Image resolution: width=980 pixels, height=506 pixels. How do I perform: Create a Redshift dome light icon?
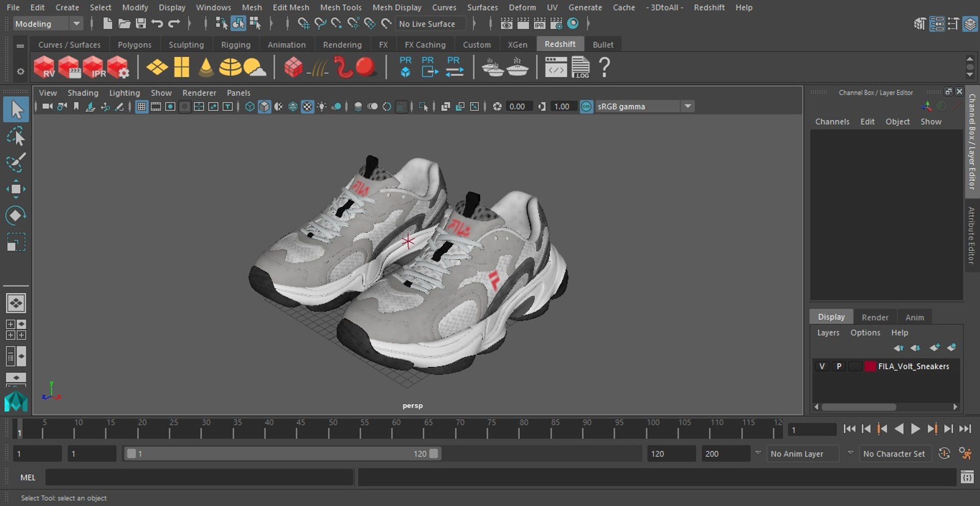[x=230, y=67]
